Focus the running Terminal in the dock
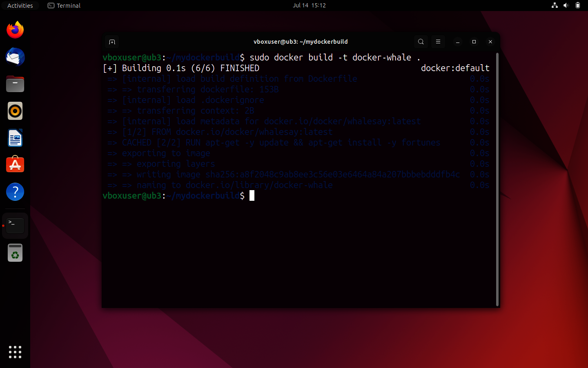 point(15,225)
